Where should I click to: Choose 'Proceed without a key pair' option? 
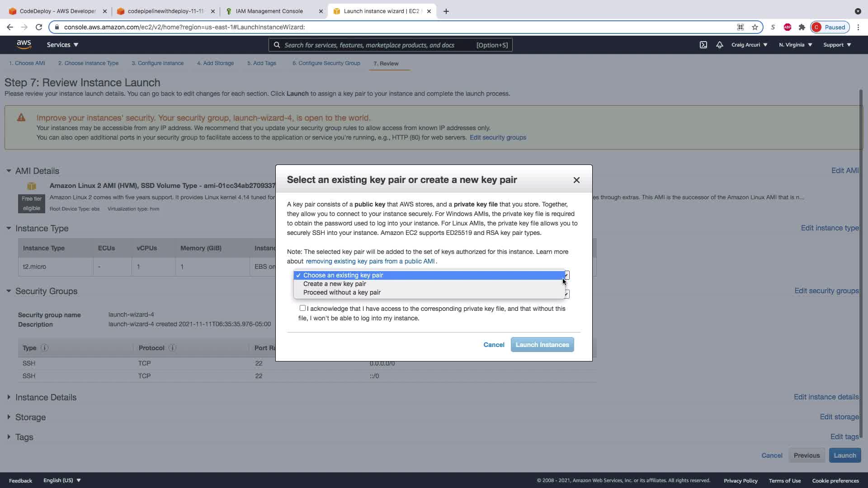(x=342, y=292)
